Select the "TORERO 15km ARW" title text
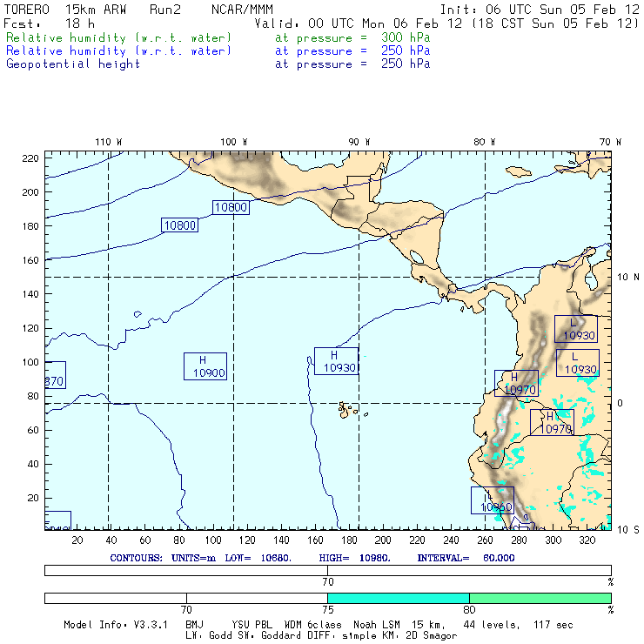This screenshot has width=644, height=644. pos(65,10)
